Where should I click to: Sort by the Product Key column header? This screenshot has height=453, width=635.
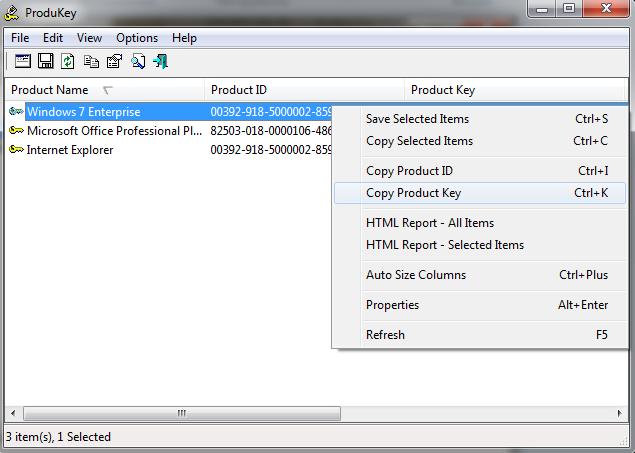[x=514, y=90]
